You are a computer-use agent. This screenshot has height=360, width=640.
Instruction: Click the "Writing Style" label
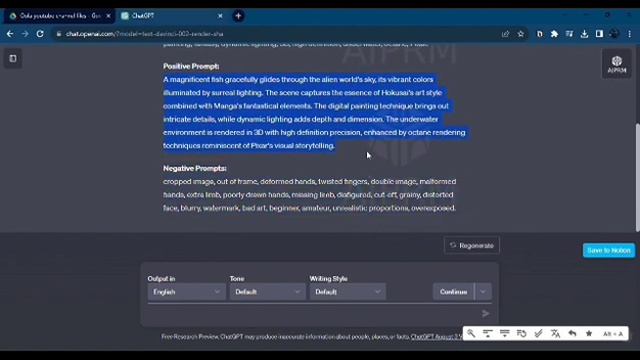[x=329, y=279]
